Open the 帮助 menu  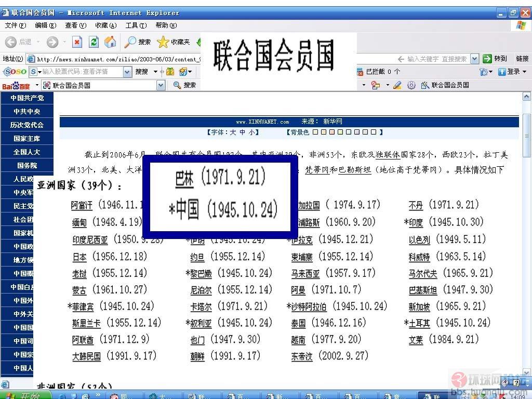tap(166, 25)
